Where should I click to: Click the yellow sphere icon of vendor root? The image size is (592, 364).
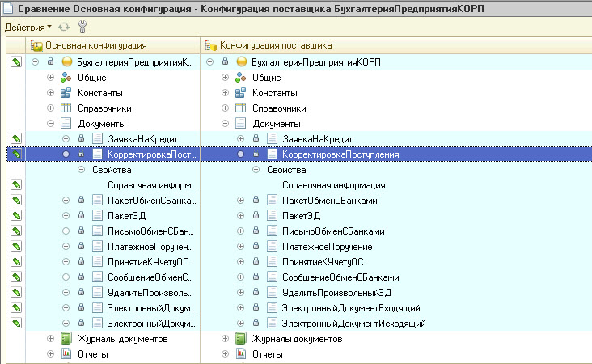tap(242, 61)
